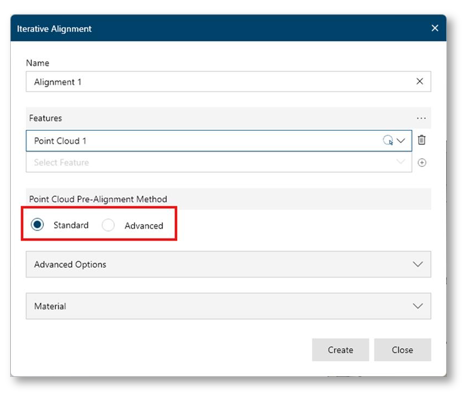Image resolution: width=465 pixels, height=398 pixels.
Task: Add a feature with the plus circle icon
Action: [422, 163]
